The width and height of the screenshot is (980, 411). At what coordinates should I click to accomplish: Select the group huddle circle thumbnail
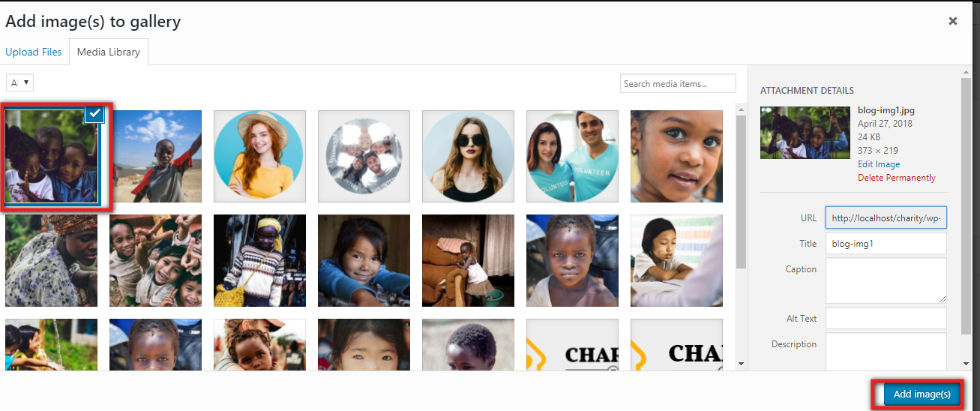(x=364, y=156)
